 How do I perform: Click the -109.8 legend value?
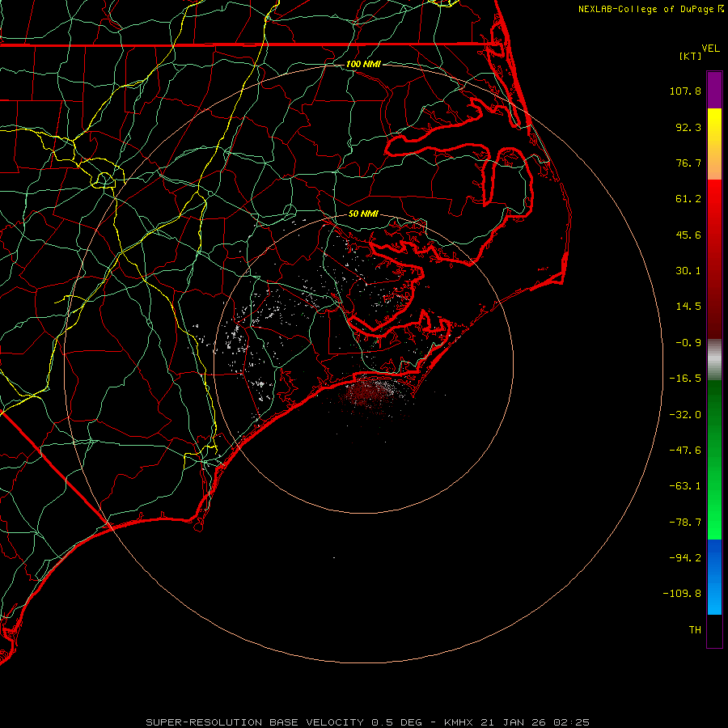683,594
